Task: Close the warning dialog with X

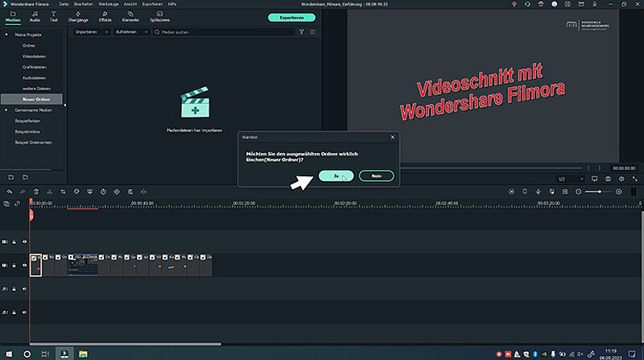Action: pos(392,137)
